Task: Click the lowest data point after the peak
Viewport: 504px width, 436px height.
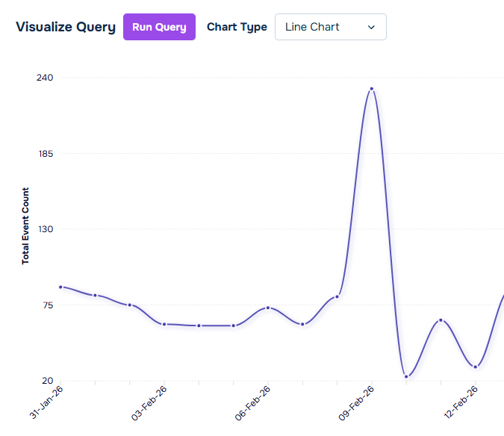Action: pyautogui.click(x=406, y=376)
